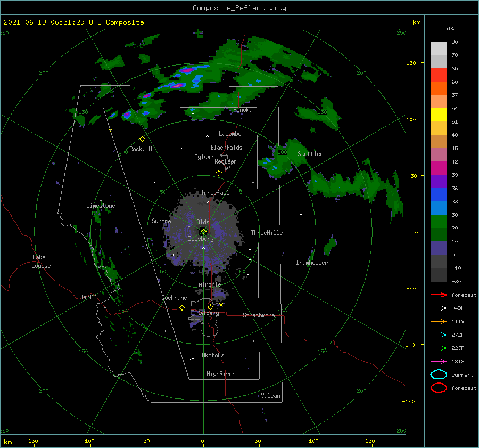Pick the bright yellow swatch between 54 and 51 dBZ
The height and width of the screenshot is (448, 479).
coord(439,115)
